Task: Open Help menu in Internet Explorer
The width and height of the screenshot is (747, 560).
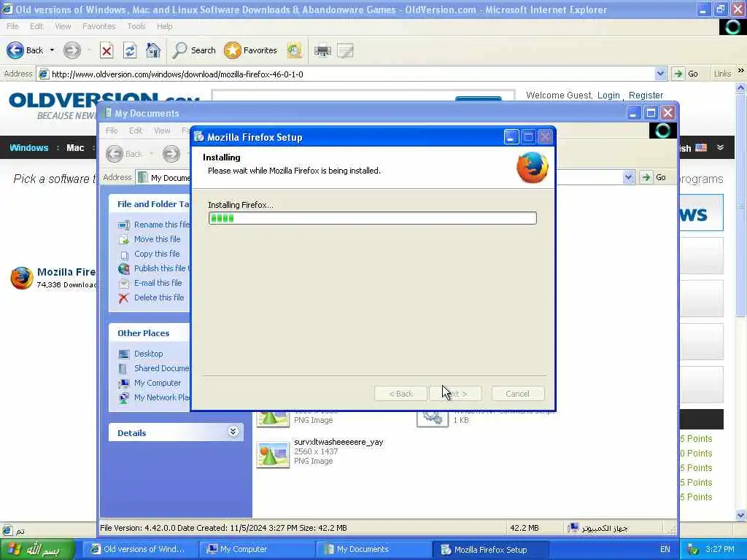Action: coord(164,26)
